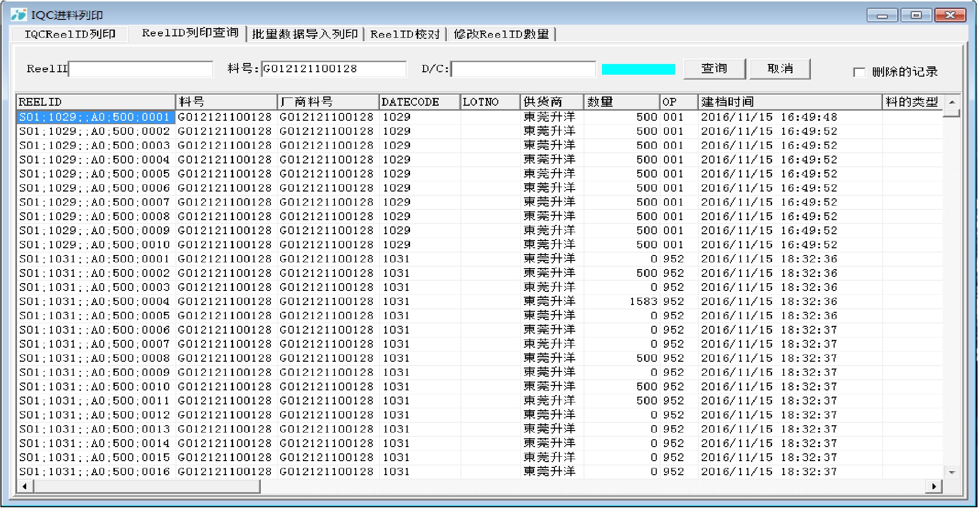The width and height of the screenshot is (980, 513).
Task: Select row S01;1029;;A0;500;0005
Action: [480, 174]
